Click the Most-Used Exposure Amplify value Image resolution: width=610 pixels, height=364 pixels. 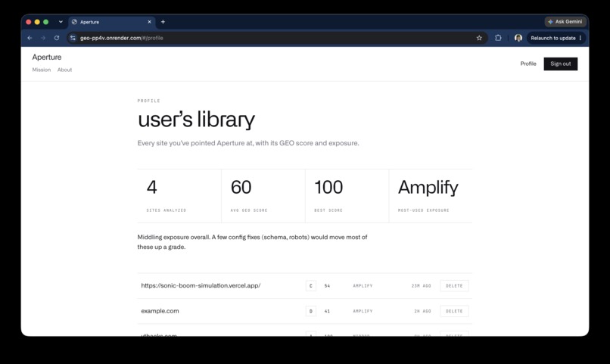(428, 188)
